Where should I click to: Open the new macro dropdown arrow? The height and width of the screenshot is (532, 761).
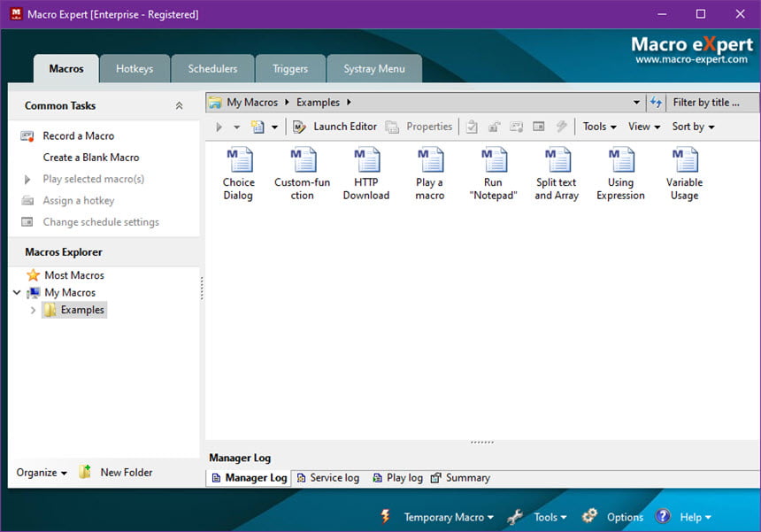pyautogui.click(x=274, y=127)
